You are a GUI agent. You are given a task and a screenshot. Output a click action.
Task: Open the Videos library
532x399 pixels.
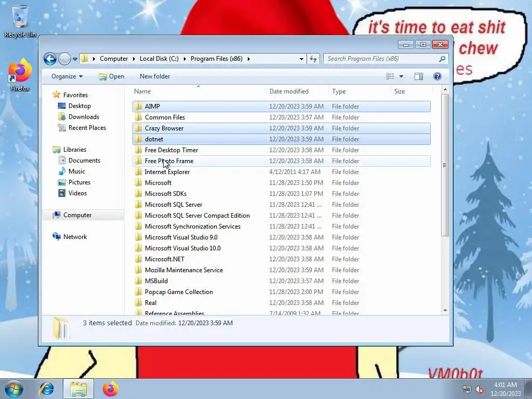coord(77,193)
